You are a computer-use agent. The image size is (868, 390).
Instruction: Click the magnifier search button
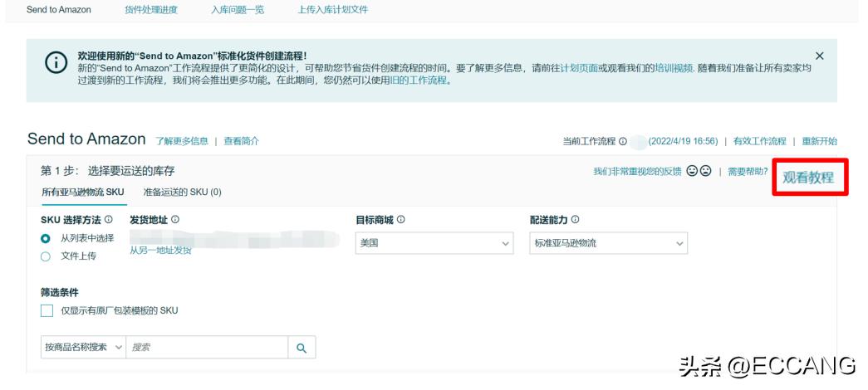[x=302, y=348]
